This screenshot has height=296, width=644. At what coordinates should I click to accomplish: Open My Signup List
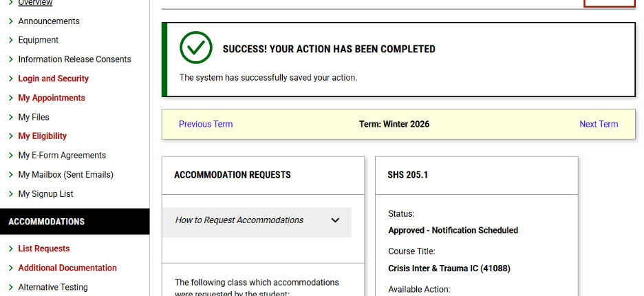(45, 194)
